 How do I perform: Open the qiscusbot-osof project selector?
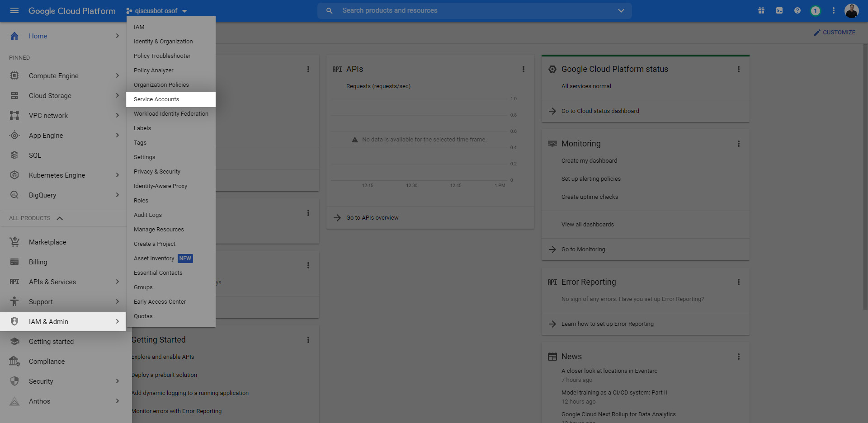[x=157, y=10]
